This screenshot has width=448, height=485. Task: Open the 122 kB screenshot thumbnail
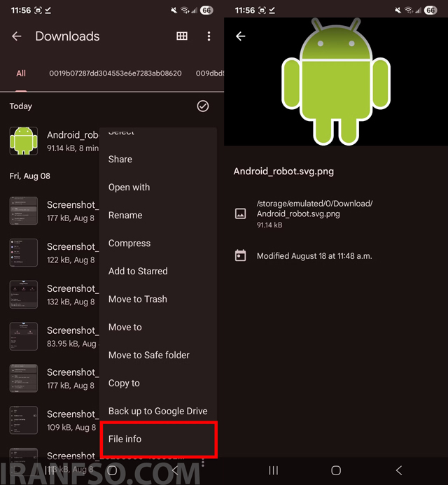(24, 253)
